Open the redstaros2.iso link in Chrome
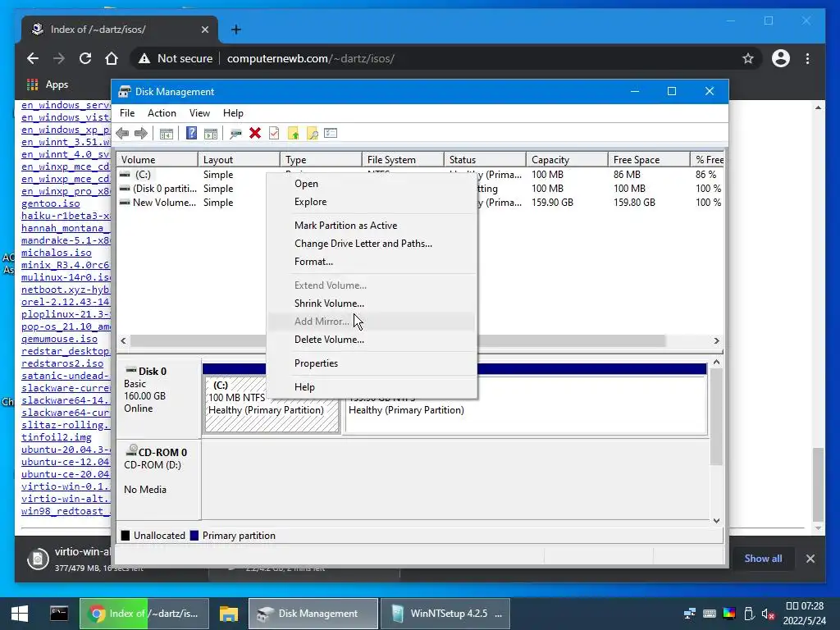 point(62,363)
